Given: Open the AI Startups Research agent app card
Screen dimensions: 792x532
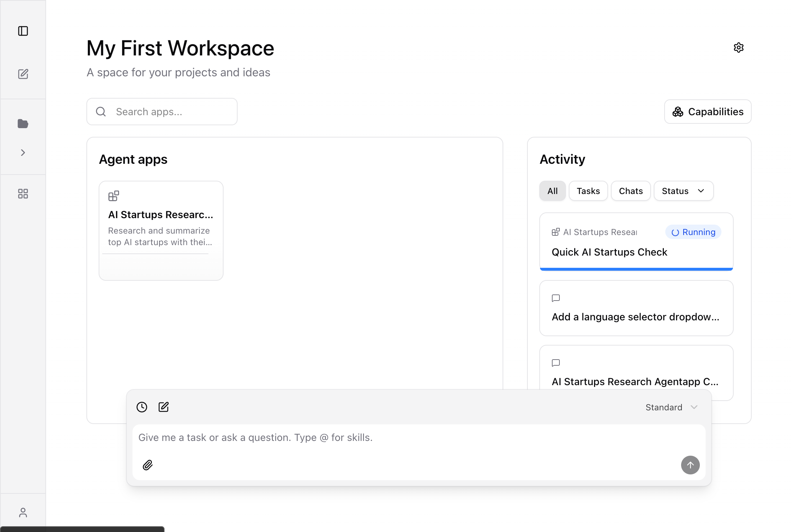Looking at the screenshot, I should pyautogui.click(x=161, y=230).
